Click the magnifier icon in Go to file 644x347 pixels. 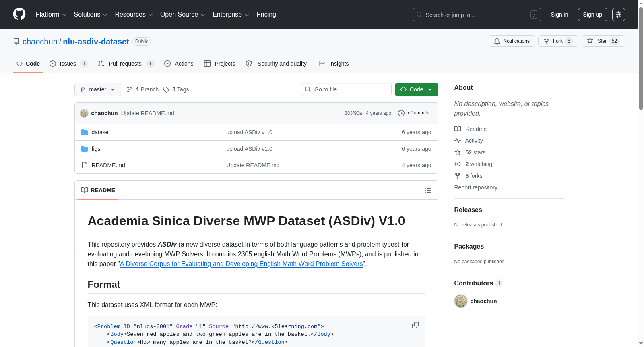click(x=308, y=89)
